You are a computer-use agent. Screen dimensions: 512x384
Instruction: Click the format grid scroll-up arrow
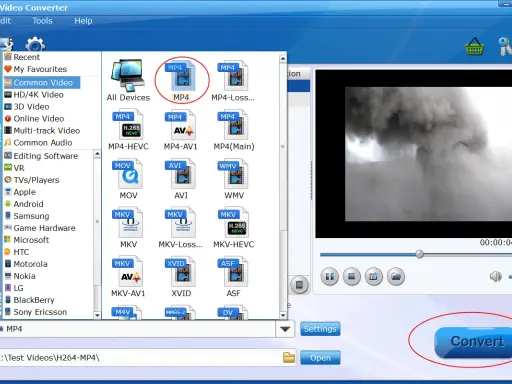[283, 59]
